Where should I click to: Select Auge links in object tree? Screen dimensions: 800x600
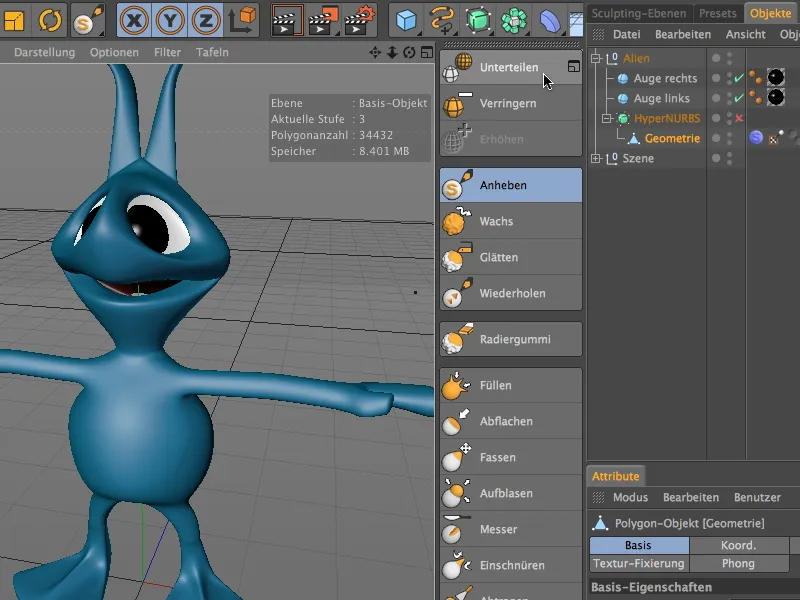[661, 98]
